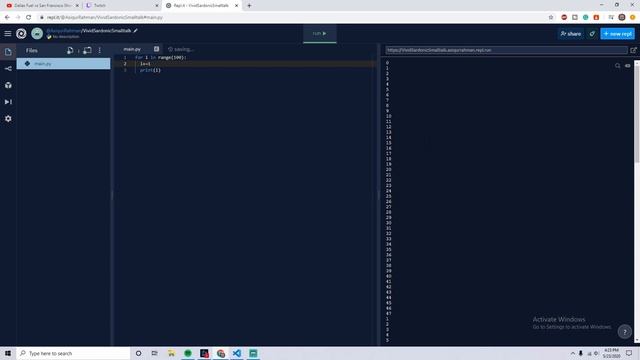Screen dimensions: 640x360
Task: Click the repl.run URL field
Action: (x=506, y=50)
